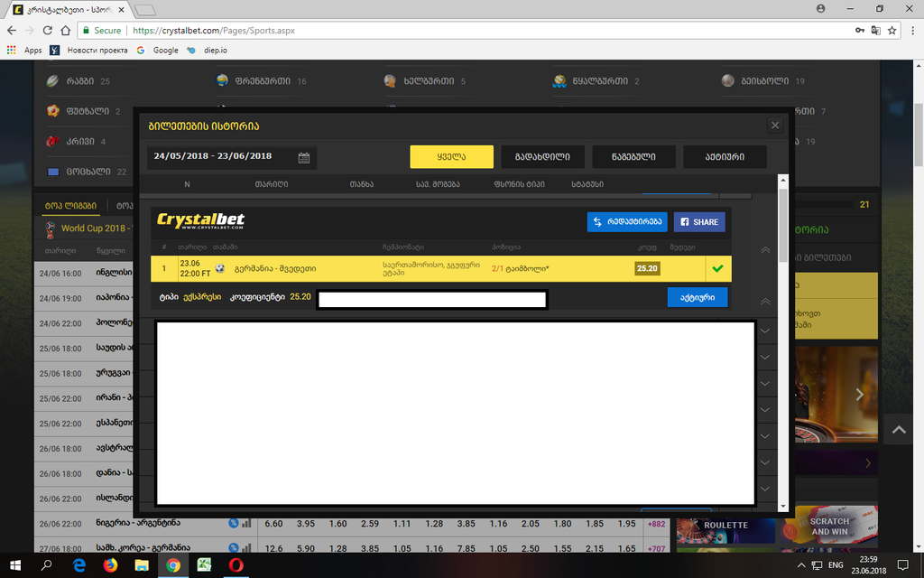Select odds 6.60 for ნიგერია - არგენტინა
Image resolution: width=924 pixels, height=578 pixels.
(273, 523)
